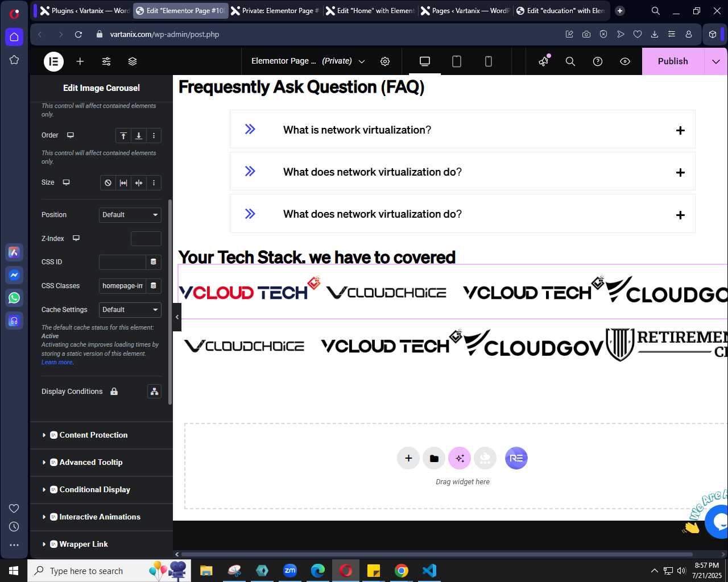Click the Z-Index input field
This screenshot has width=728, height=582.
[146, 239]
